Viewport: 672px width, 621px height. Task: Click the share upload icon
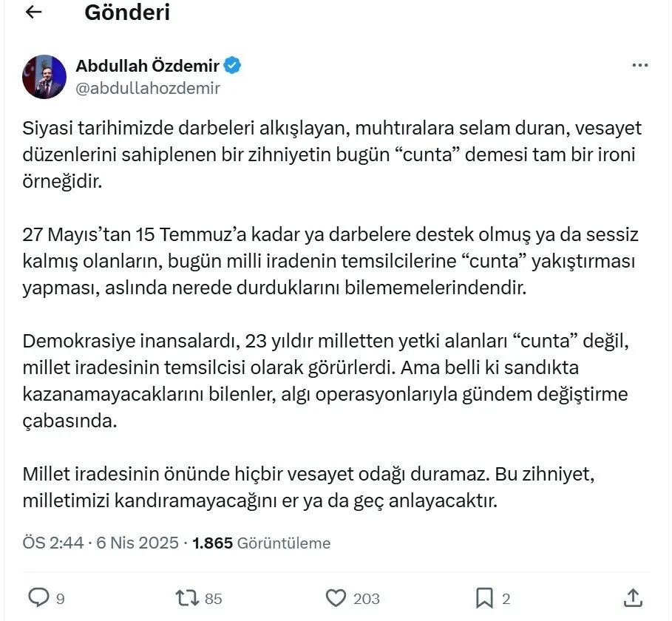(x=633, y=597)
